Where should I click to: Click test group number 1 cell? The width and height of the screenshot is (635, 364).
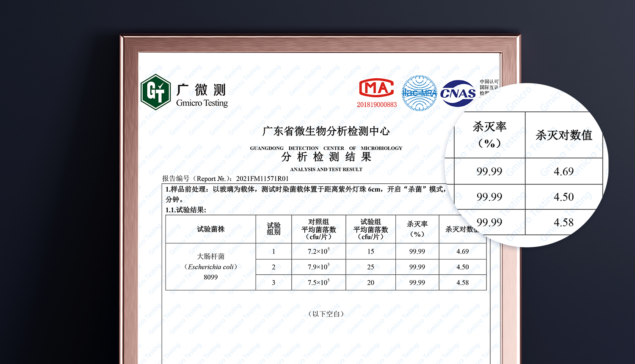coord(273,251)
